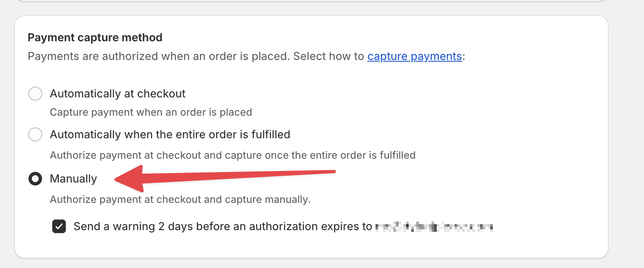Click the Manually option label text

73,179
